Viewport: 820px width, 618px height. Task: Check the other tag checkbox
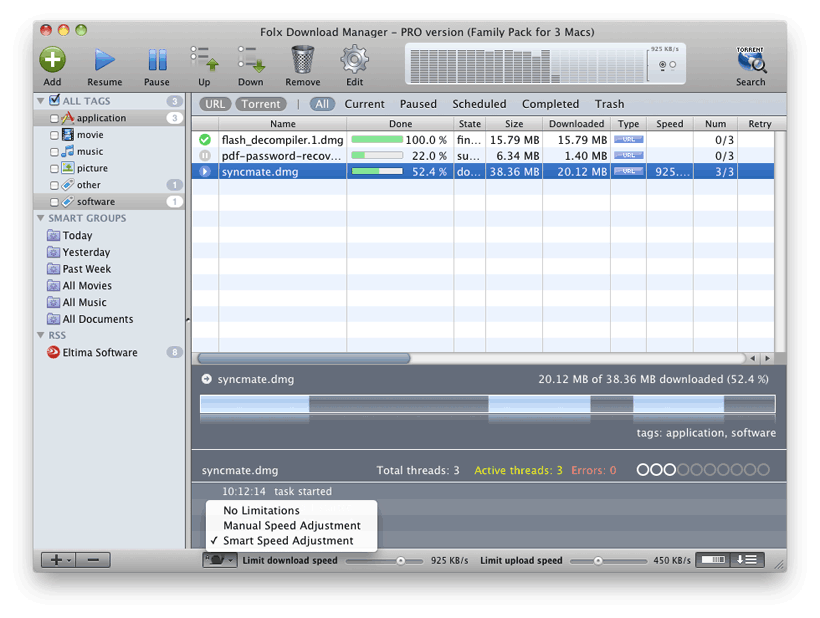coord(54,186)
